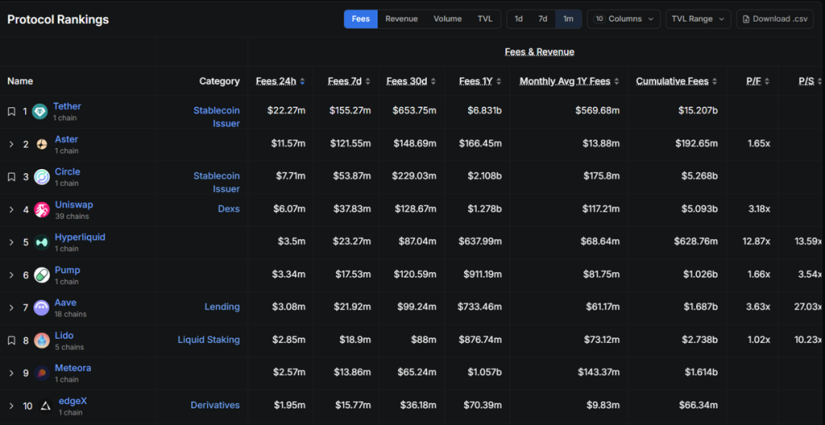Select the Volume tab
825x425 pixels.
click(x=447, y=19)
